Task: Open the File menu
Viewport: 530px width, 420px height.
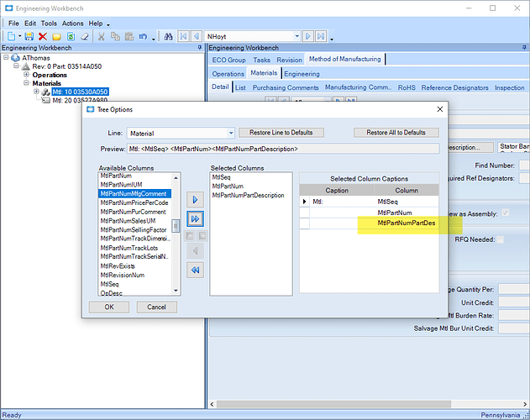Action: [13, 24]
